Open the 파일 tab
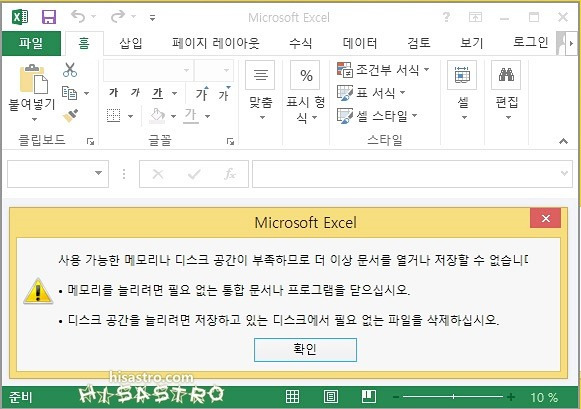This screenshot has height=409, width=581. tap(31, 43)
